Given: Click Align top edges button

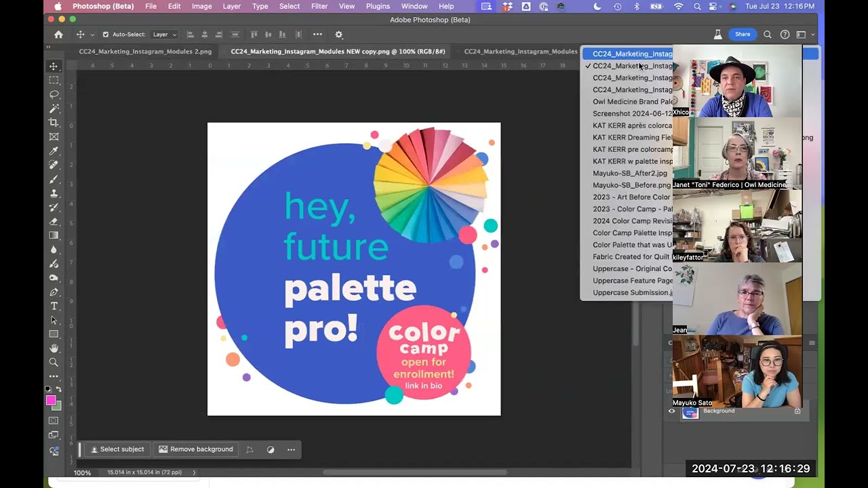Looking at the screenshot, I should click(x=254, y=35).
